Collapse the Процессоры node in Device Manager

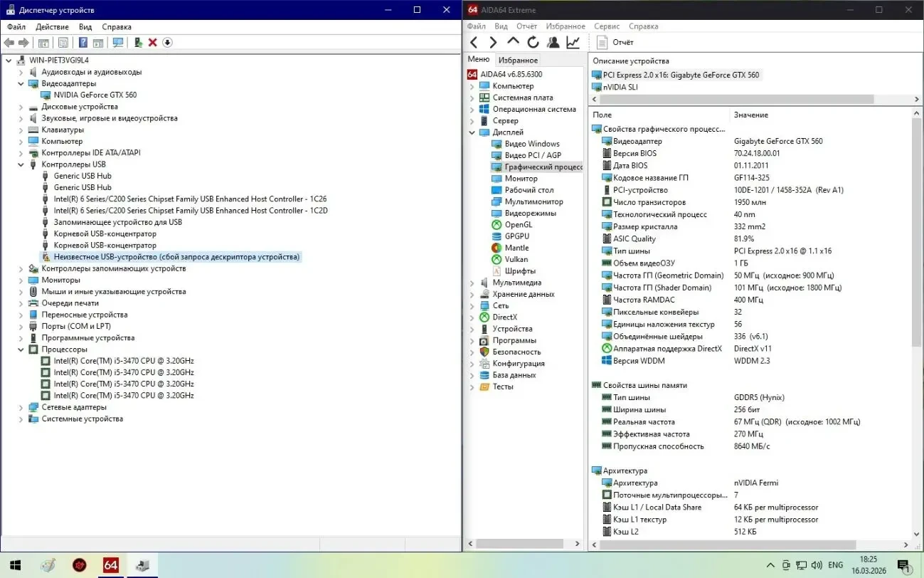coord(21,350)
